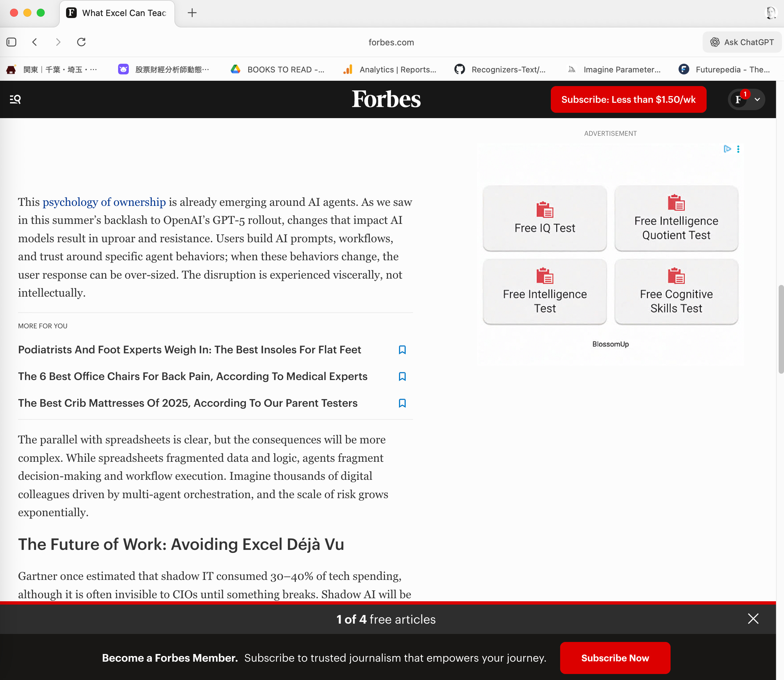Click the forbes.com address bar

click(391, 42)
